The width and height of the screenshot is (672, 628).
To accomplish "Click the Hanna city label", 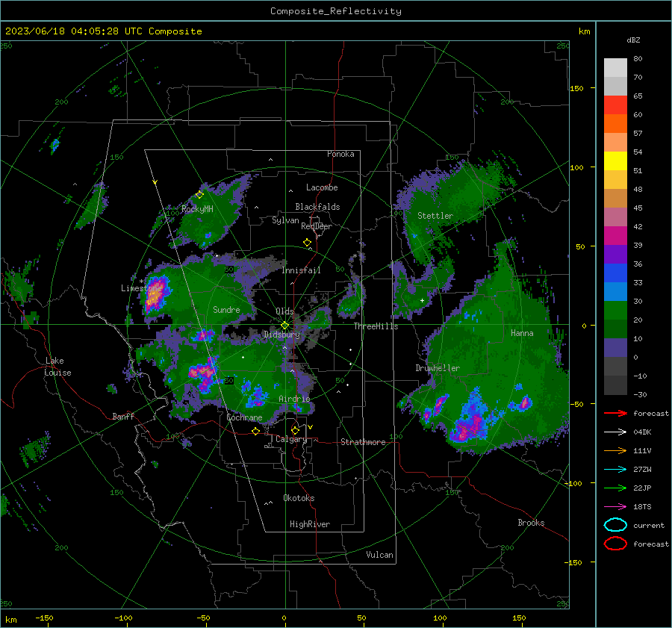I will pyautogui.click(x=522, y=333).
